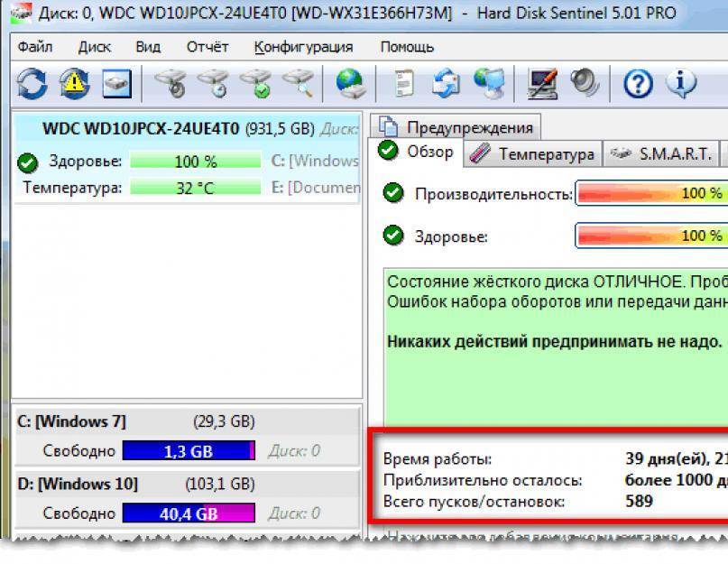
Task: Click the Всего пусков/остановок label
Action: point(474,501)
